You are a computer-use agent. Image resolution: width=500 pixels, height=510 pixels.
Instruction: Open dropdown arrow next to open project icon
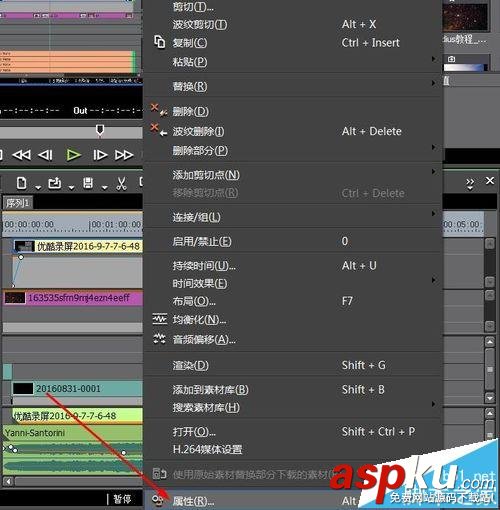(x=71, y=188)
